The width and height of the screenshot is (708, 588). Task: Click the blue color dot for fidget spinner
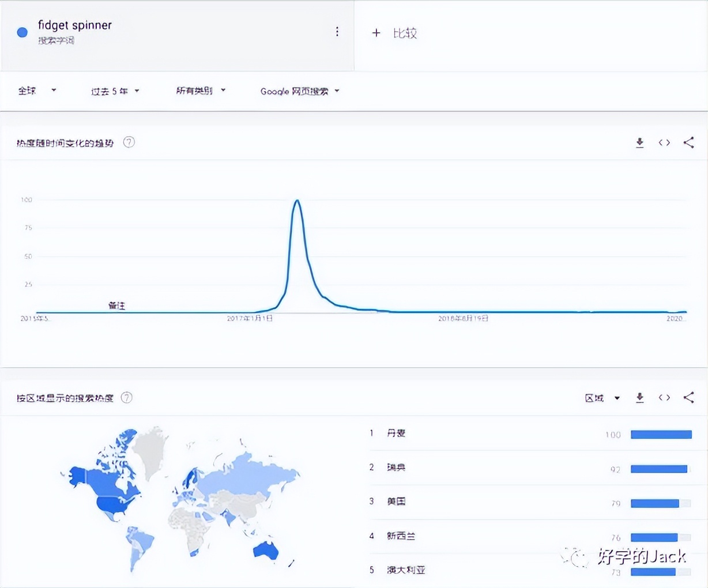tap(22, 32)
